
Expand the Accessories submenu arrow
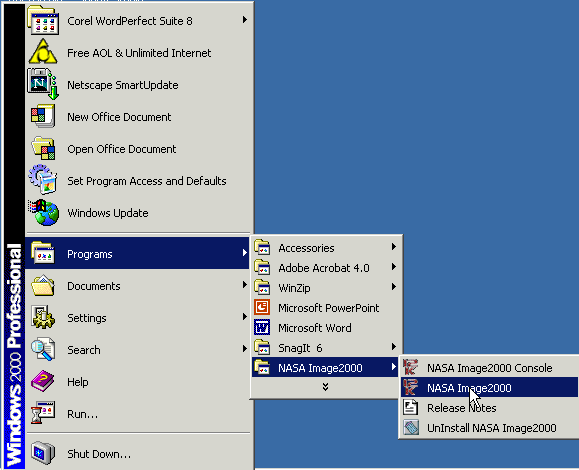[x=394, y=246]
